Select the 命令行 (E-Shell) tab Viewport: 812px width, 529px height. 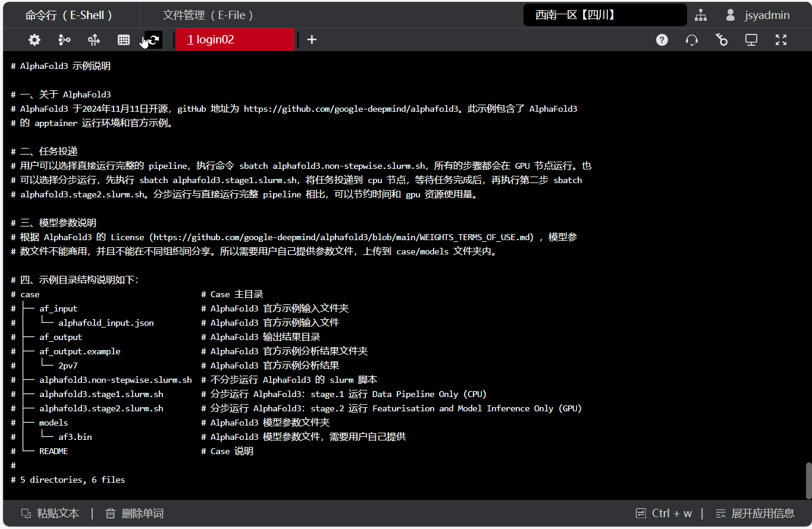pos(69,15)
